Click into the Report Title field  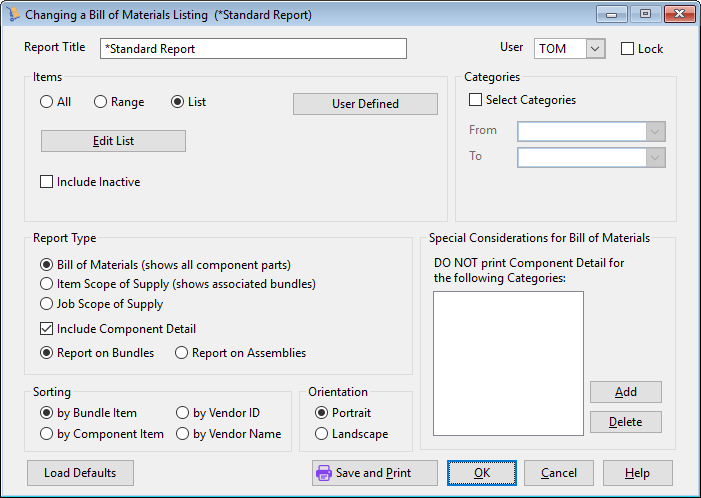tap(253, 48)
